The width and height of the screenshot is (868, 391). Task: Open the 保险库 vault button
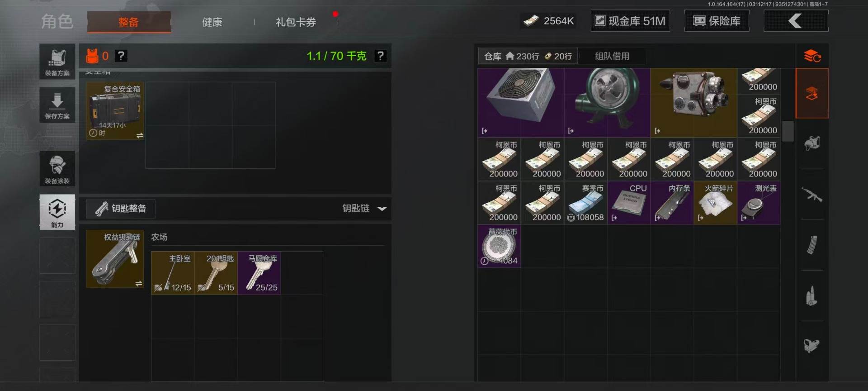coord(717,21)
